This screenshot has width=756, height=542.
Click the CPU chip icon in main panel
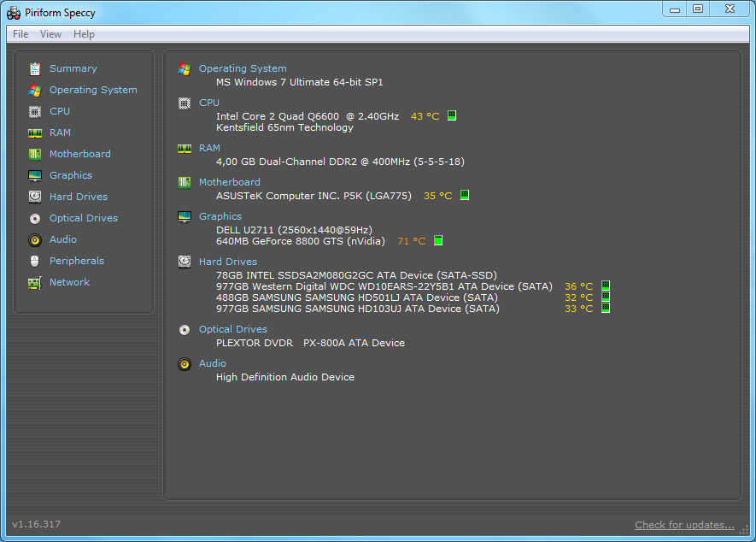coord(185,103)
